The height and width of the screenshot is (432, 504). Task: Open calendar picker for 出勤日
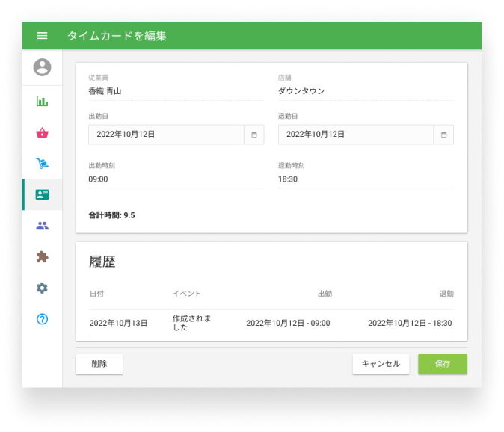click(254, 135)
